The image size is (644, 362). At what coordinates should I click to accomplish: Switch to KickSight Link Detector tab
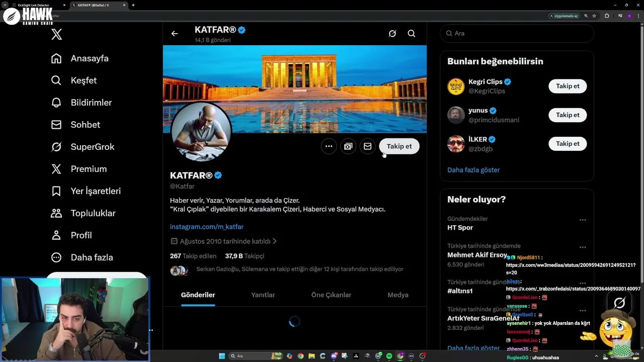[x=39, y=5]
